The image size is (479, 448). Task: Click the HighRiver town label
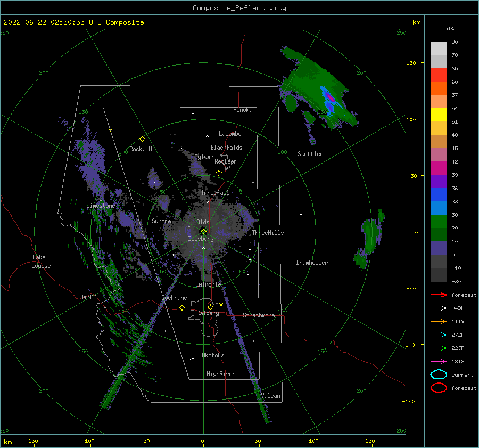221,374
